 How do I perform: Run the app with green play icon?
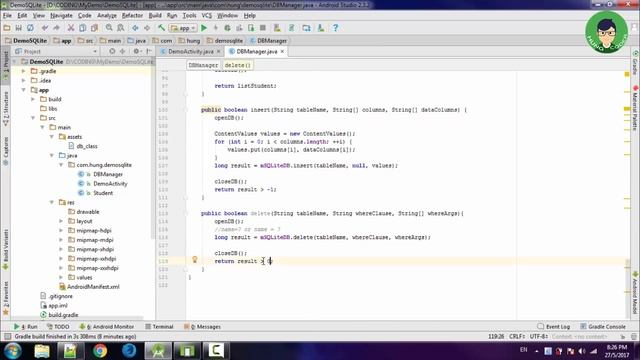(204, 28)
